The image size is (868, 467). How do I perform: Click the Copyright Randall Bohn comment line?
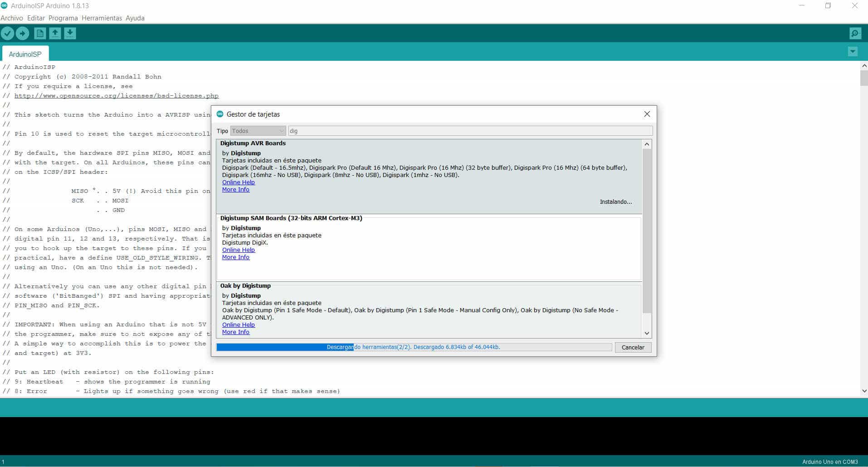tap(82, 77)
